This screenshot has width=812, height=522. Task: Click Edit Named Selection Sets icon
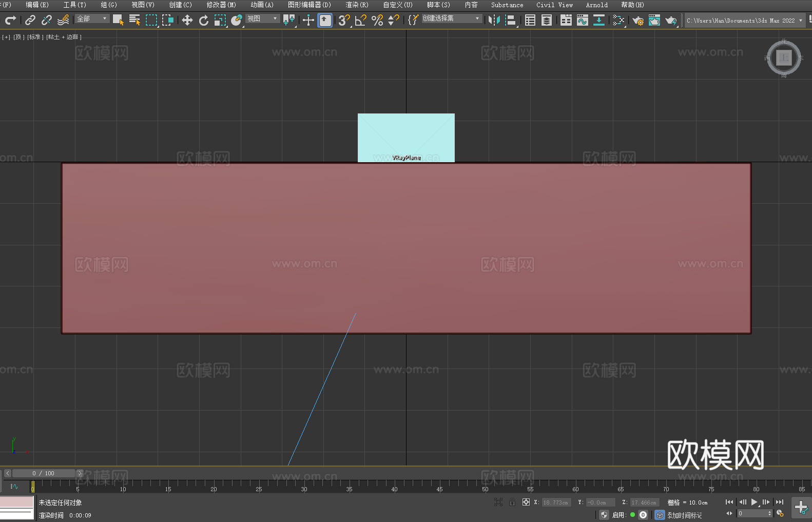click(413, 20)
